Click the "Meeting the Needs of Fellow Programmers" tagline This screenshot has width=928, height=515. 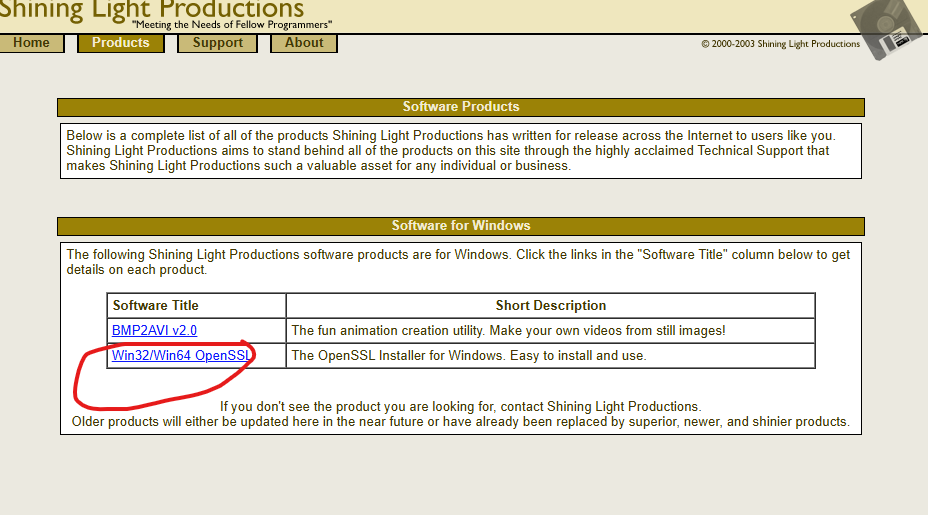tap(232, 25)
